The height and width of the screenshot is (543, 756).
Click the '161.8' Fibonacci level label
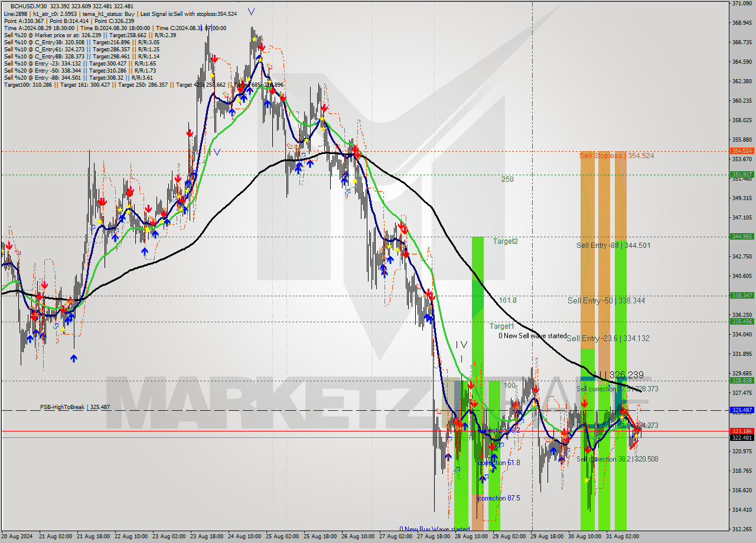point(507,300)
